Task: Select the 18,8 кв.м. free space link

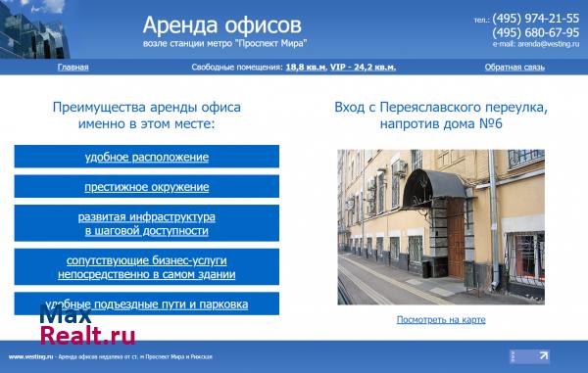Action: [306, 67]
